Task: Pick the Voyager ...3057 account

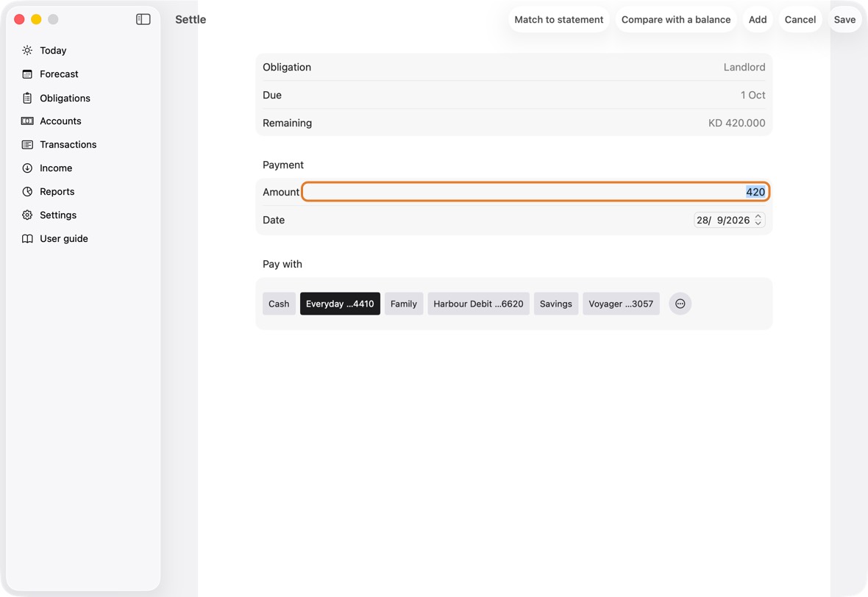Action: click(x=621, y=304)
